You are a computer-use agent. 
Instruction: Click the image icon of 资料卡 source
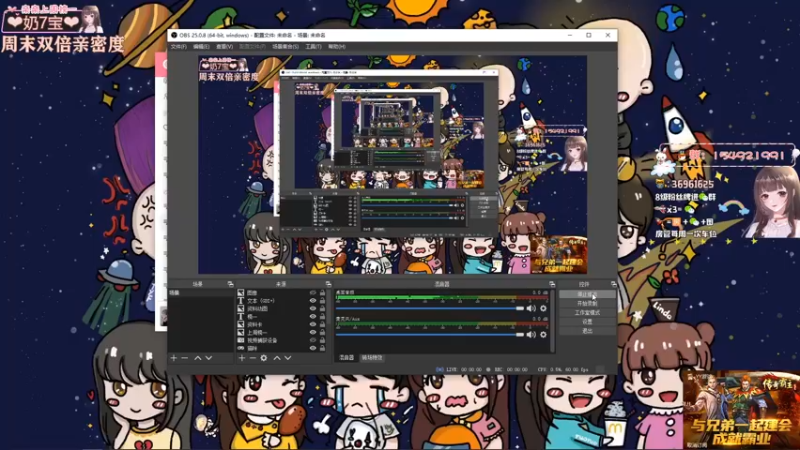(x=241, y=324)
